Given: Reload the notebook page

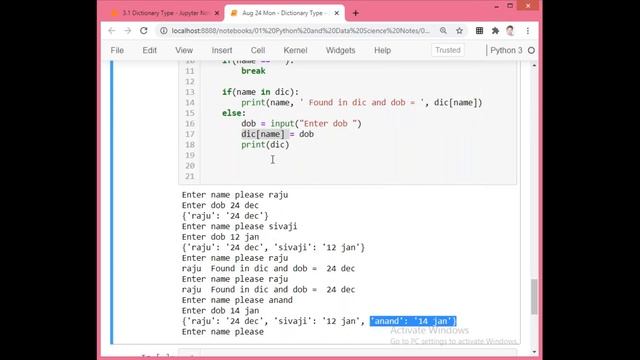Looking at the screenshot, I should tap(144, 31).
